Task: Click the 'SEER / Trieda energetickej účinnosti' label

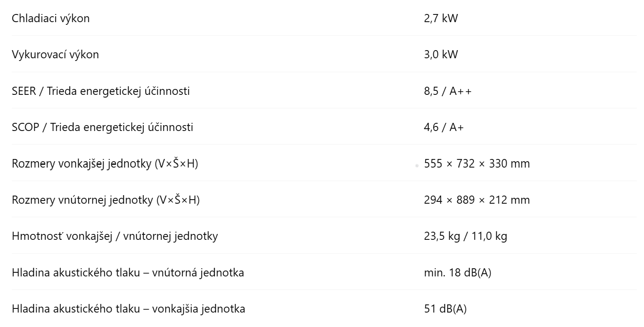Action: pos(101,91)
